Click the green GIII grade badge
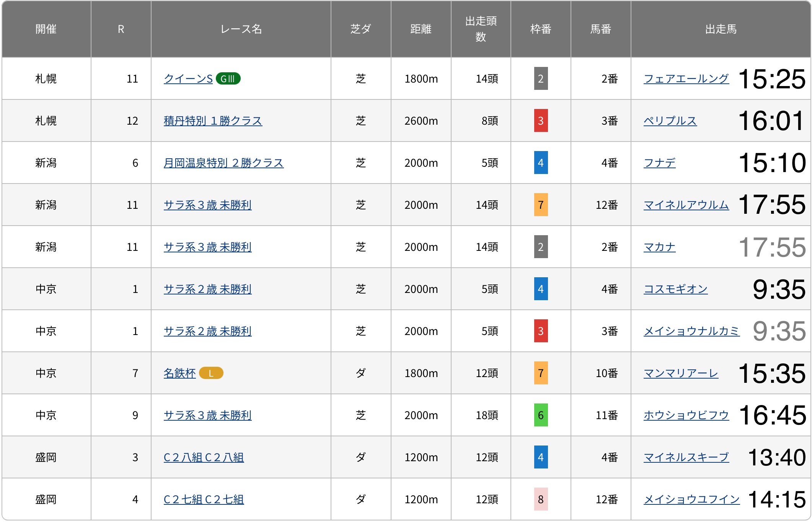The width and height of the screenshot is (812, 522). [x=228, y=79]
